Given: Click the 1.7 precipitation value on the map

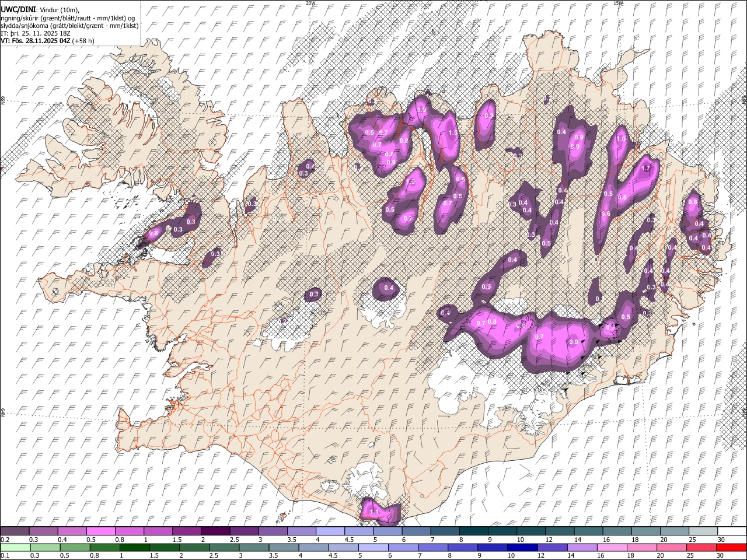Looking at the screenshot, I should click(x=645, y=168).
